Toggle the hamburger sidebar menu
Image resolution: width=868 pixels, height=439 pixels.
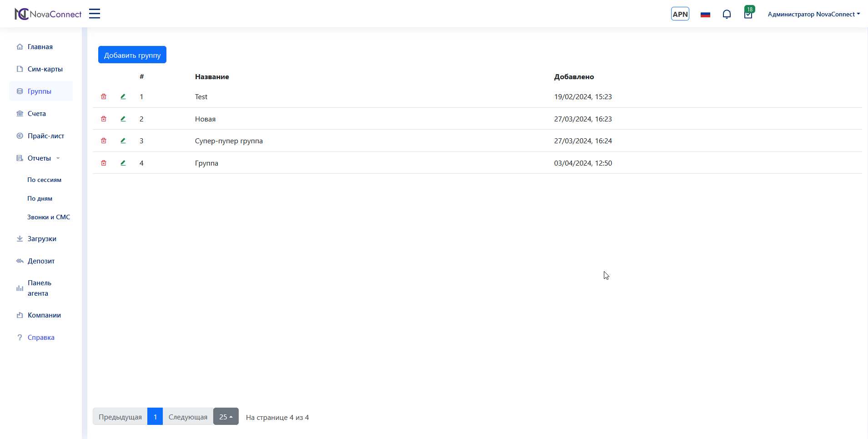pyautogui.click(x=95, y=14)
